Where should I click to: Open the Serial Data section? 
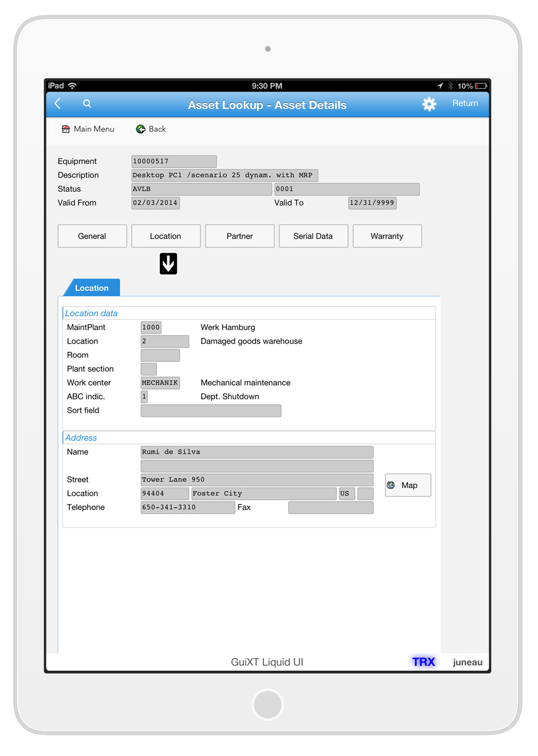[x=313, y=236]
